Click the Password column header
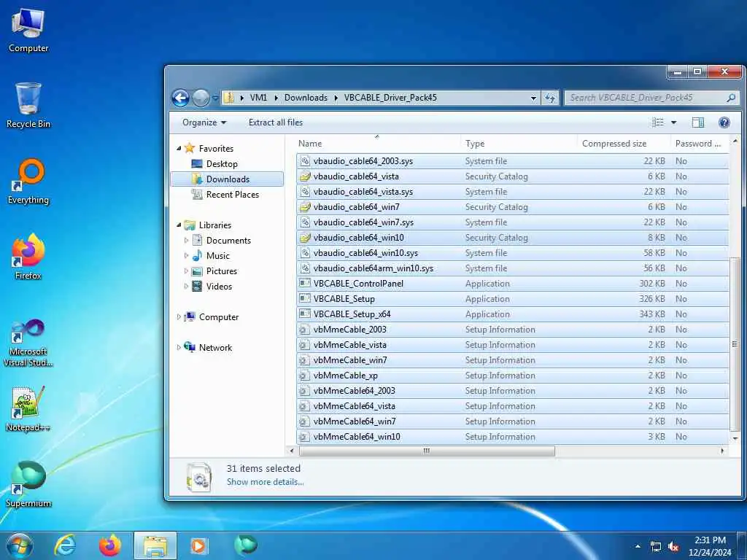This screenshot has width=747, height=560. (x=698, y=144)
